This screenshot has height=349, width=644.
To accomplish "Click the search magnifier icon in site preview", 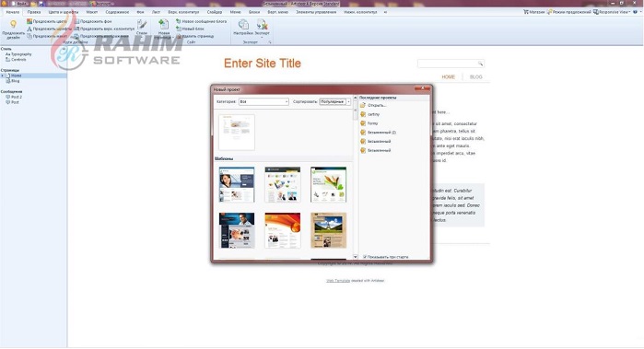I will [x=480, y=64].
